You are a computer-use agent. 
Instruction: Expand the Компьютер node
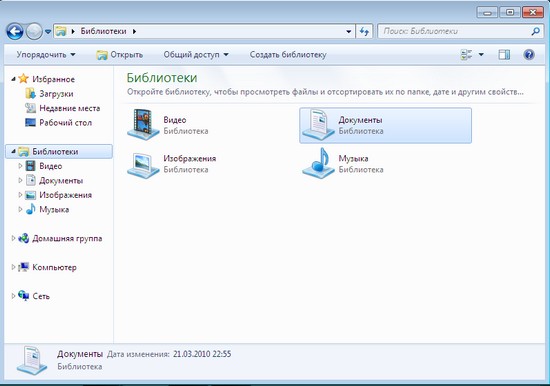[x=13, y=267]
